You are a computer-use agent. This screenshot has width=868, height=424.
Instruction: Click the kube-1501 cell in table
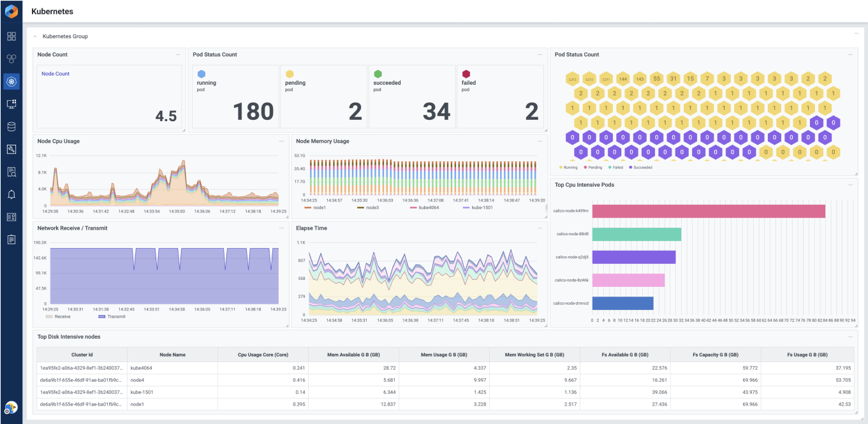tap(172, 392)
